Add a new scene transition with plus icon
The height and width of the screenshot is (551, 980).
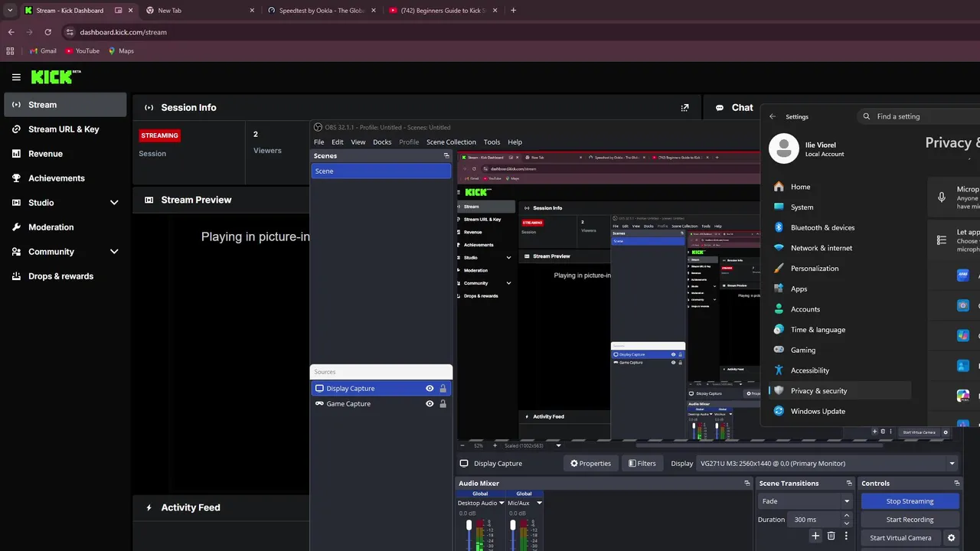pyautogui.click(x=815, y=536)
